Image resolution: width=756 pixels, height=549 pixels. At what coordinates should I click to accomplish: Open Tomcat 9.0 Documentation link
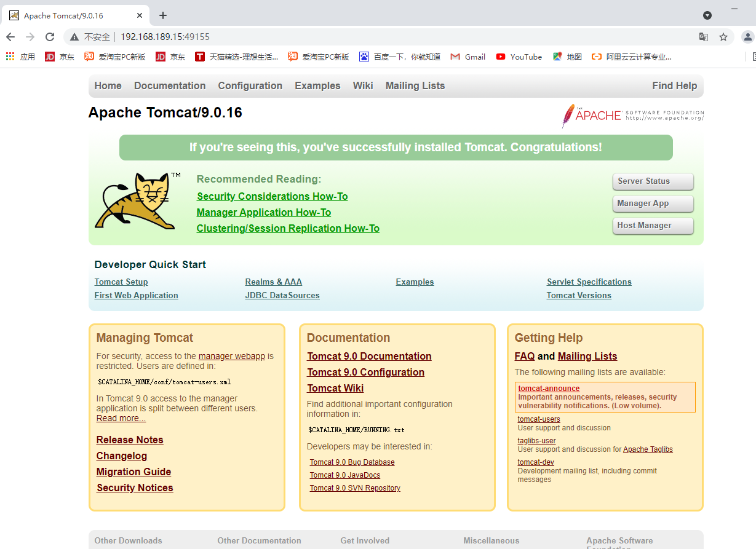(x=370, y=357)
